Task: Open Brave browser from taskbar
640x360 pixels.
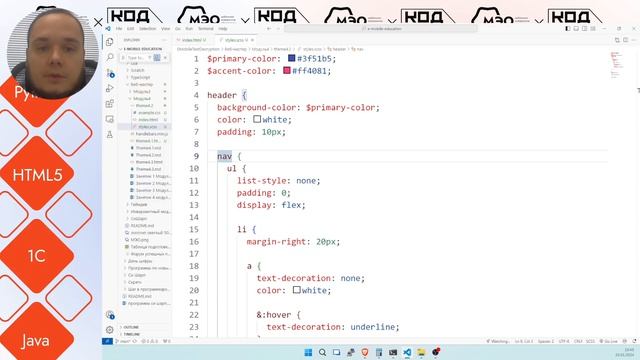Action: tap(364, 352)
